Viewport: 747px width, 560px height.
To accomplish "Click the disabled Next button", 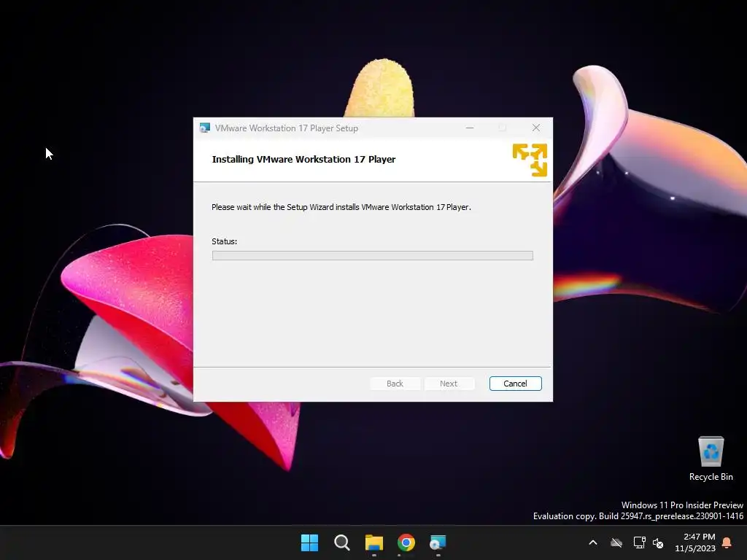I will point(449,384).
